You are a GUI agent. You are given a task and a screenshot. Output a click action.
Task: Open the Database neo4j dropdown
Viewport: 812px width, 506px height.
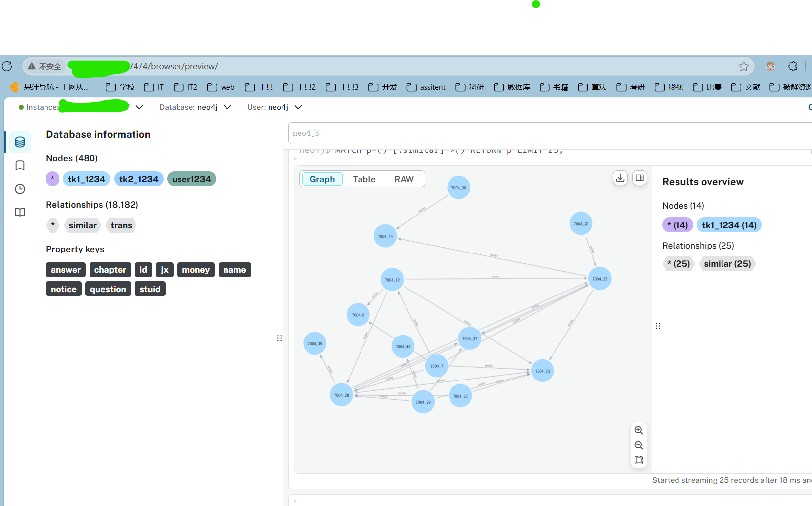[x=227, y=107]
